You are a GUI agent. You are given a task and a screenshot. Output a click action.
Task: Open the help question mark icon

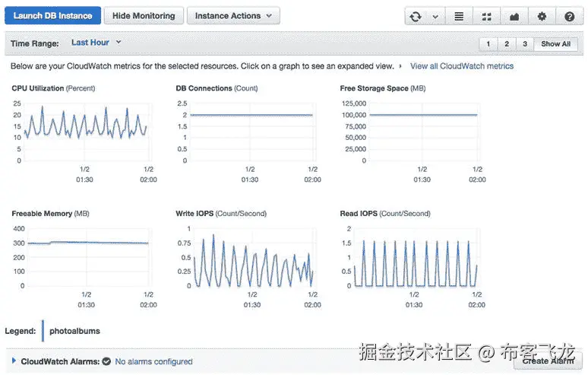(x=569, y=17)
